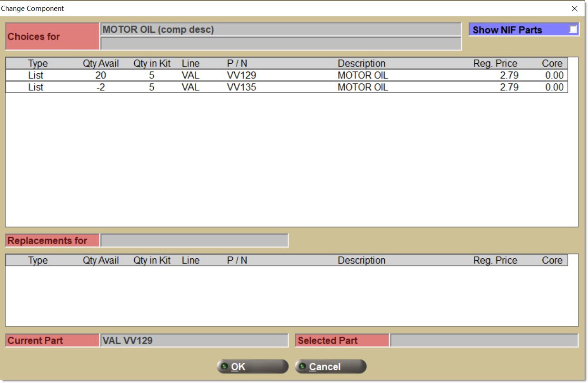The image size is (588, 383).
Task: Click the Description header in replacements table
Action: click(x=361, y=260)
